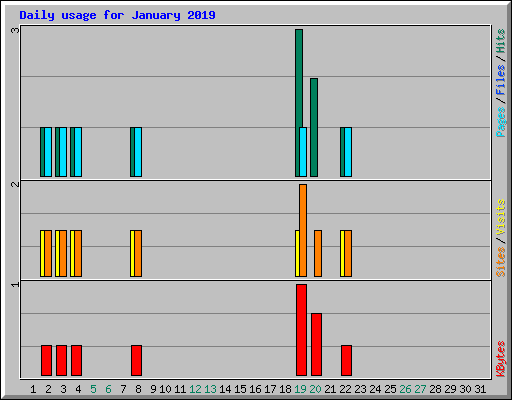Click the axis value "1" on the left
The image size is (512, 400).
pos(15,284)
